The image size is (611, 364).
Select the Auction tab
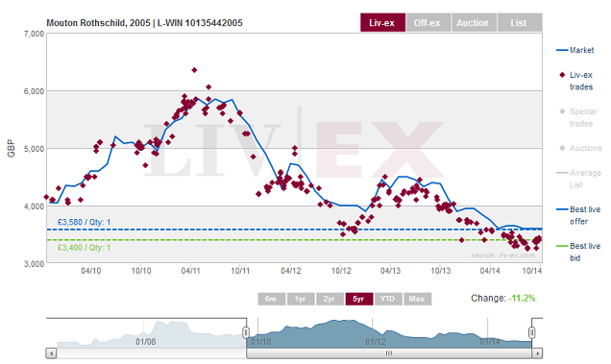coord(474,23)
